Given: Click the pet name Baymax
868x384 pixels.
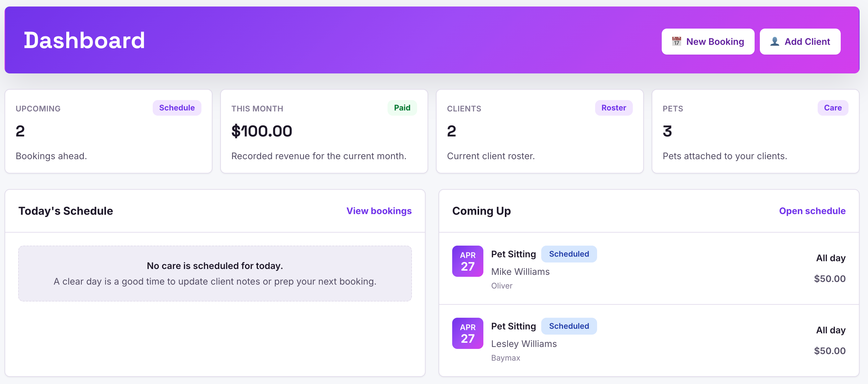Looking at the screenshot, I should [505, 358].
